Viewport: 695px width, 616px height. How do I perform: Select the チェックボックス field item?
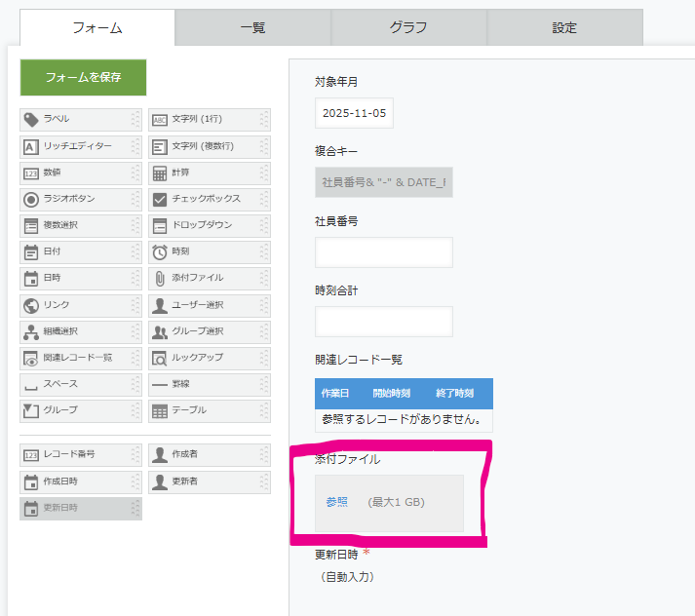pyautogui.click(x=209, y=199)
